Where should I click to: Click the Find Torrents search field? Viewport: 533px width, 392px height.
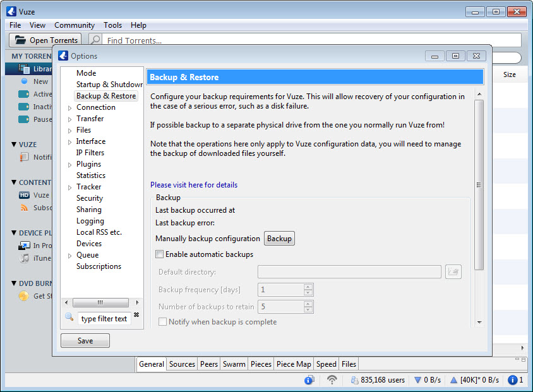(x=311, y=40)
